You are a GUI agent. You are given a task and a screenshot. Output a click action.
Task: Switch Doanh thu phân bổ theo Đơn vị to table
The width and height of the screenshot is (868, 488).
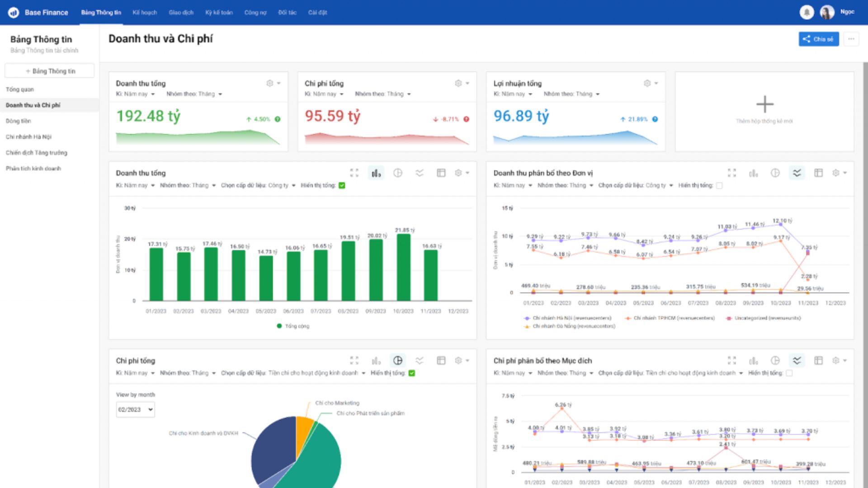[x=819, y=173]
